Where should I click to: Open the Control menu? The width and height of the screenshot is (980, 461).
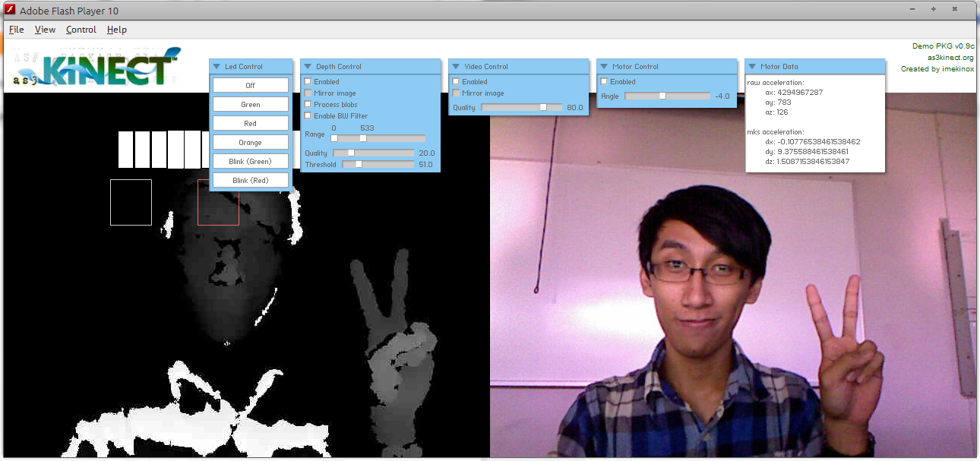(81, 30)
